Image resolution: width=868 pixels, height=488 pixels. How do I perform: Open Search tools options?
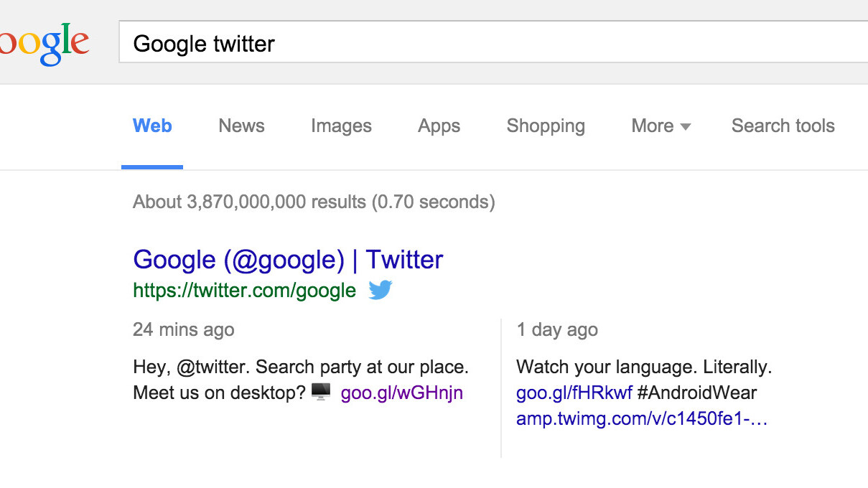783,126
